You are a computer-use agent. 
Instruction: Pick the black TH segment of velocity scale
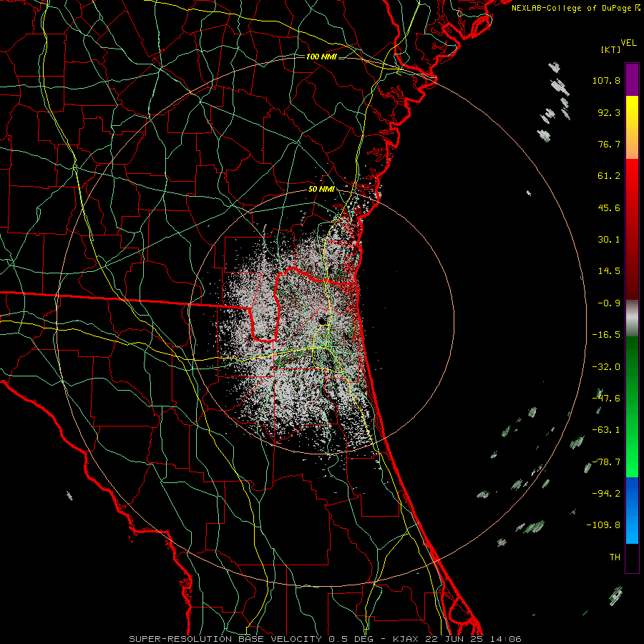[632, 557]
